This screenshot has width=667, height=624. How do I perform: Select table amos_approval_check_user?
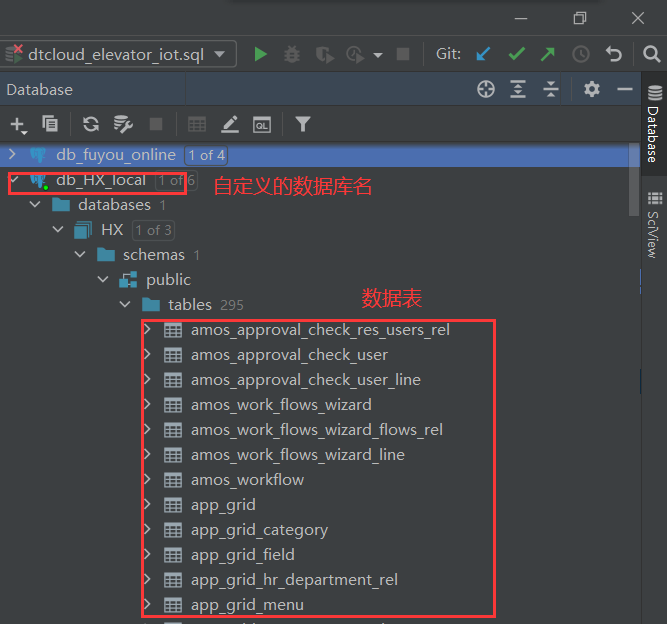(289, 355)
